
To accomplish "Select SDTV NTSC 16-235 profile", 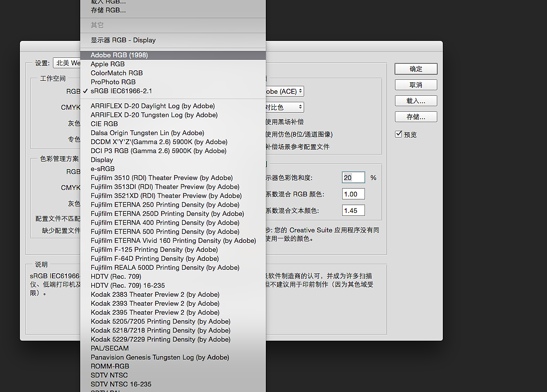I will coord(173,385).
